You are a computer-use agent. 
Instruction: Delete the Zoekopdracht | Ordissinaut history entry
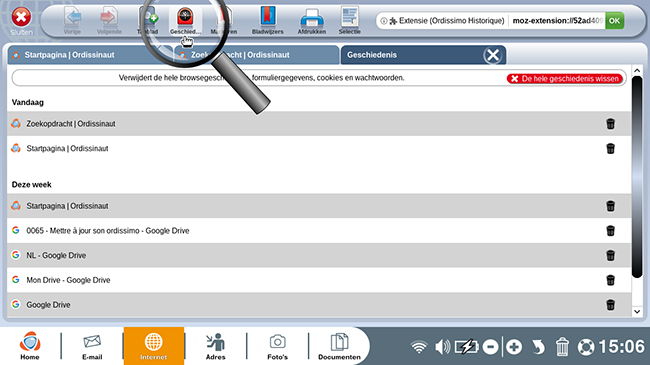(x=610, y=124)
